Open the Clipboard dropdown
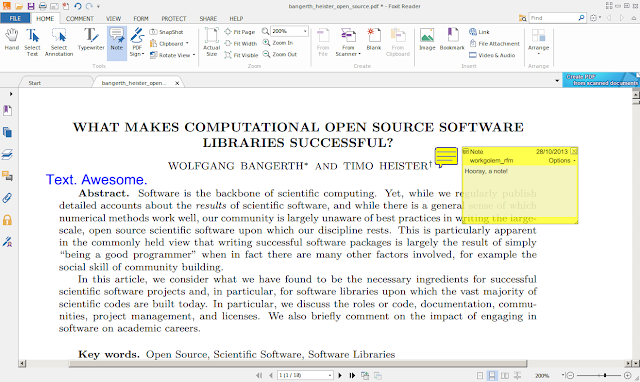 tap(169, 44)
